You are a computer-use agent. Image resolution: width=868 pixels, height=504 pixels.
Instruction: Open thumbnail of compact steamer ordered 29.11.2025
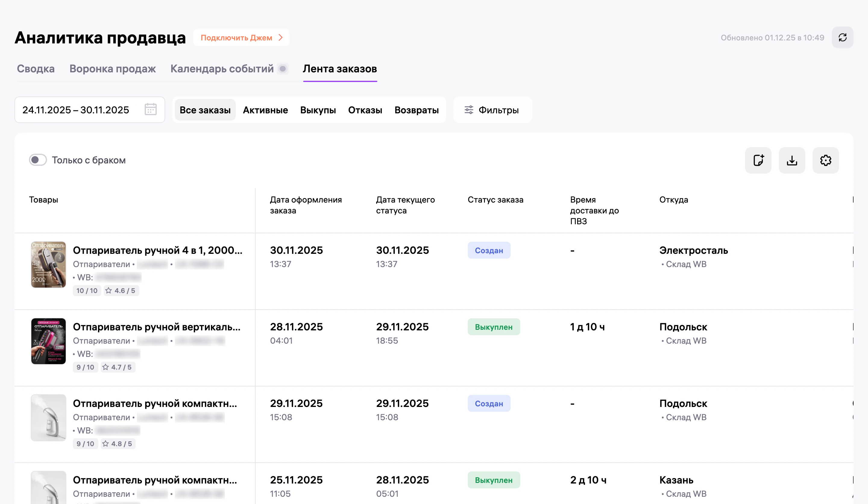click(x=48, y=417)
